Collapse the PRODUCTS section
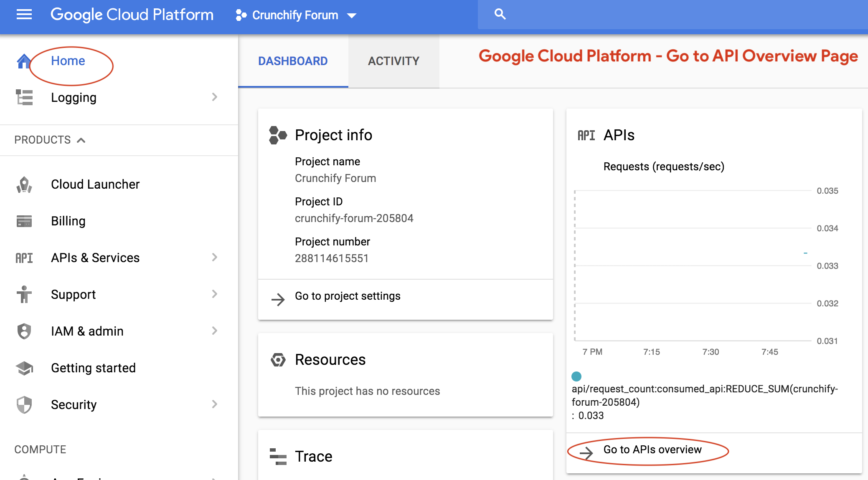Viewport: 868px width, 480px height. point(50,140)
